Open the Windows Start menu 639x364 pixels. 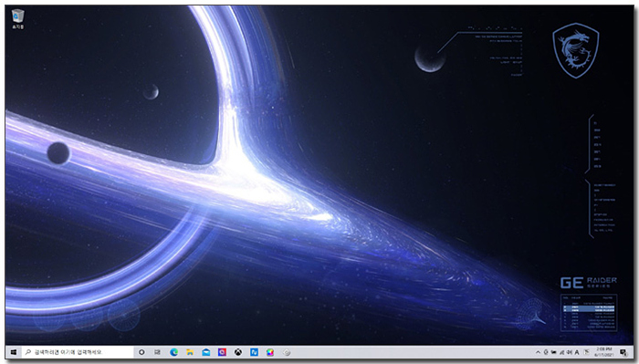(14, 352)
